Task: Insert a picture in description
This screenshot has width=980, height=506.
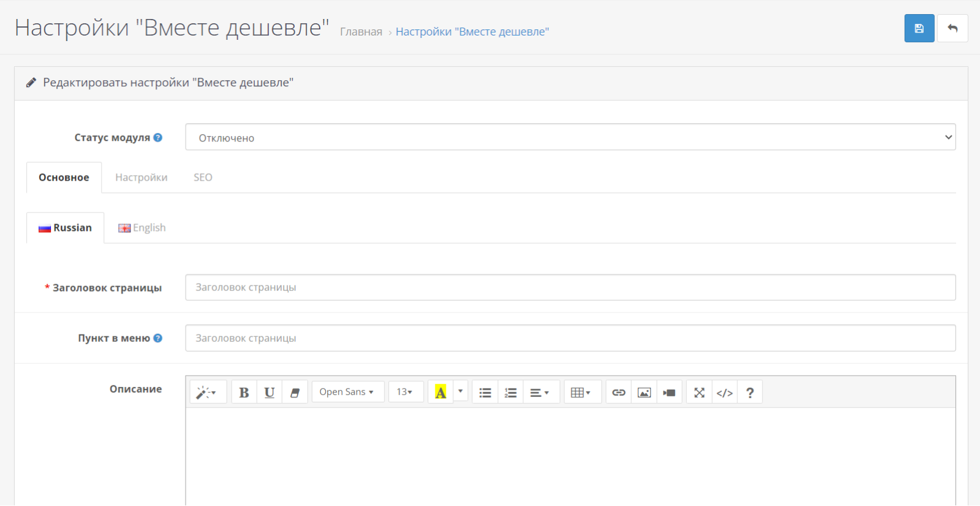Action: [644, 393]
